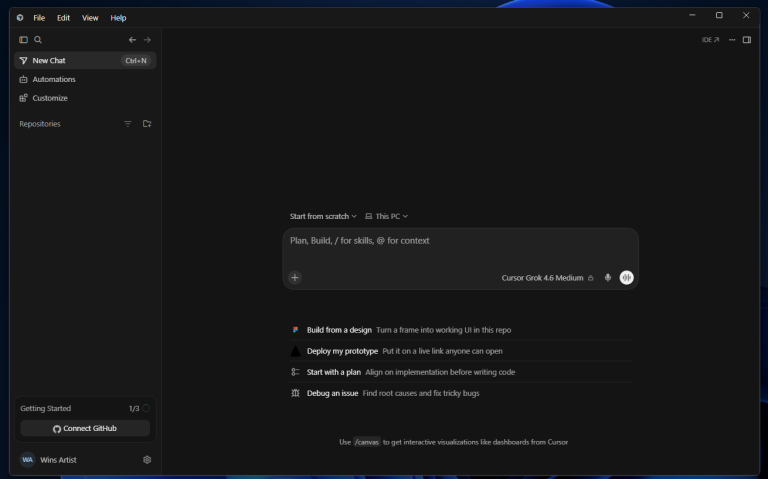The height and width of the screenshot is (479, 768).
Task: Select Start with a plan suggestion
Action: pos(460,372)
